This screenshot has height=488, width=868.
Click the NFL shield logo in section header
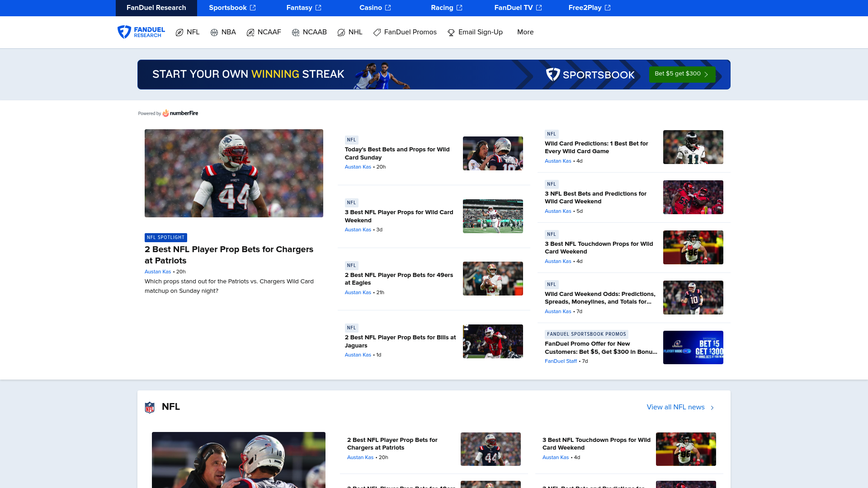pyautogui.click(x=150, y=407)
